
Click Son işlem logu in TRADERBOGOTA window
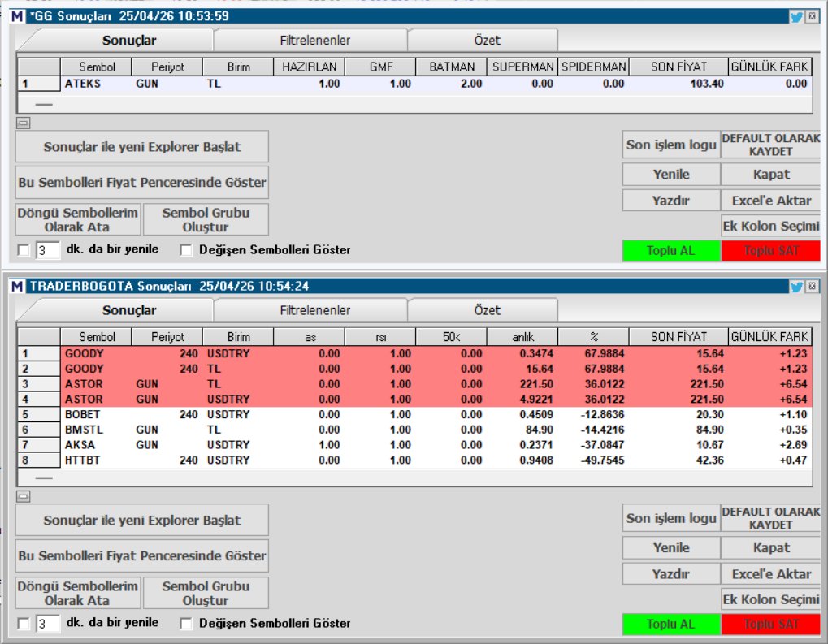[671, 518]
